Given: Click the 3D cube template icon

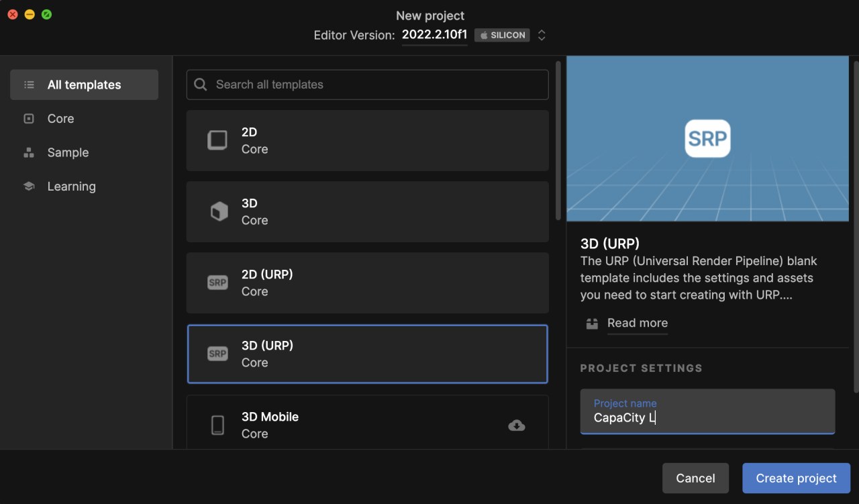Looking at the screenshot, I should (x=219, y=212).
